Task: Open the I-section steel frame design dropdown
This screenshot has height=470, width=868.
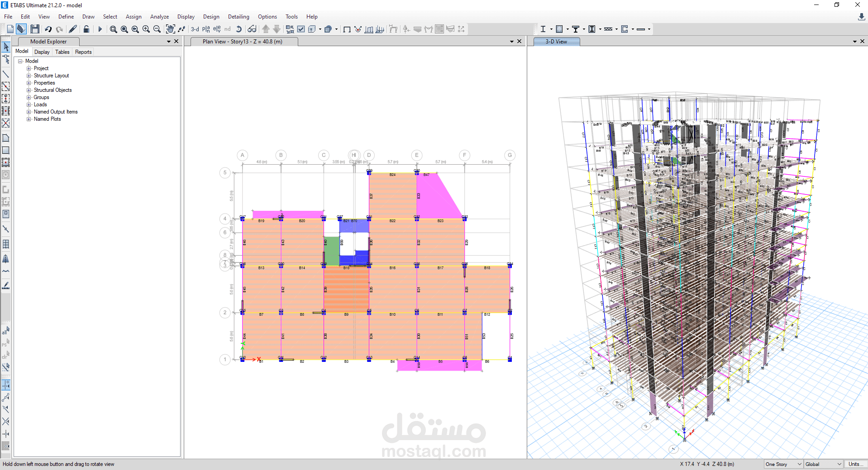Action: point(551,29)
